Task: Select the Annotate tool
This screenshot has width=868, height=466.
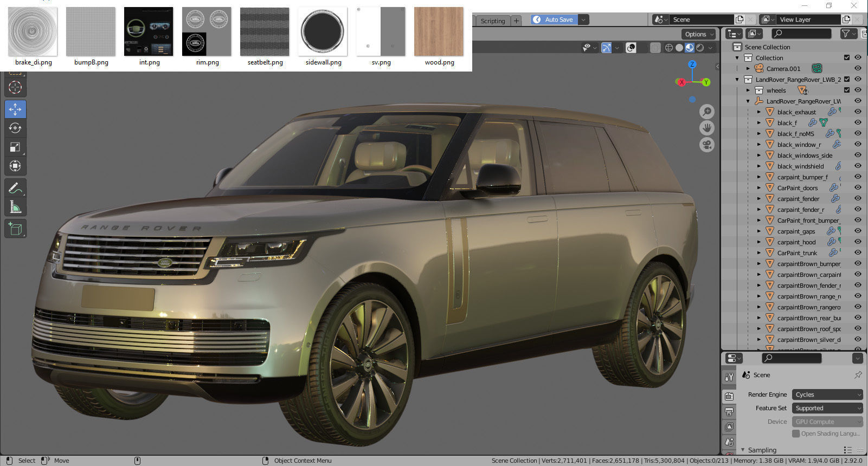Action: [x=15, y=188]
